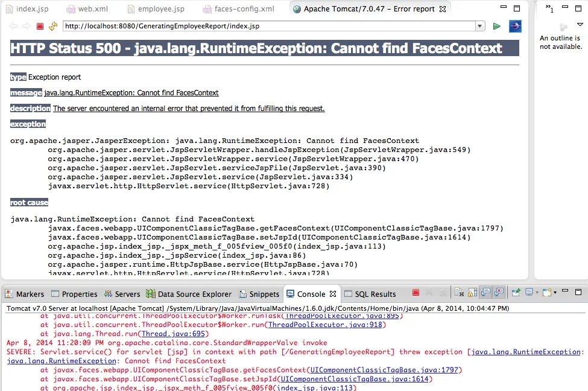Viewport: 588px width, 391px height.
Task: Go forward in the internal browser
Action: tap(27, 26)
